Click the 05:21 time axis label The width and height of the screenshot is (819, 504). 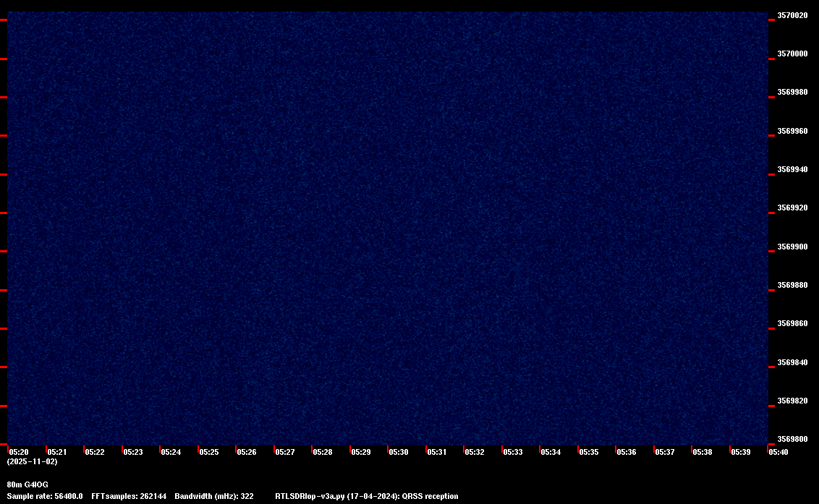coord(57,452)
